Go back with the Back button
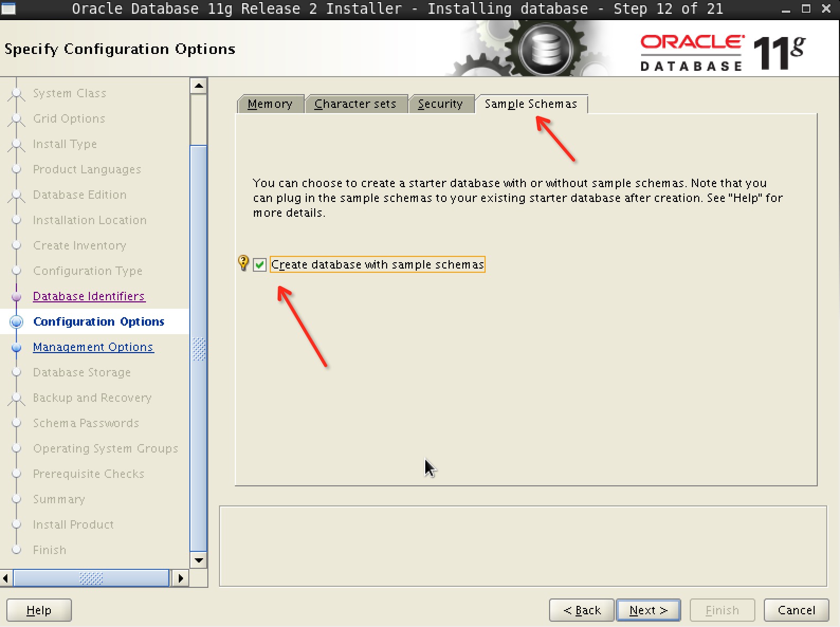The image size is (840, 627). coord(581,611)
